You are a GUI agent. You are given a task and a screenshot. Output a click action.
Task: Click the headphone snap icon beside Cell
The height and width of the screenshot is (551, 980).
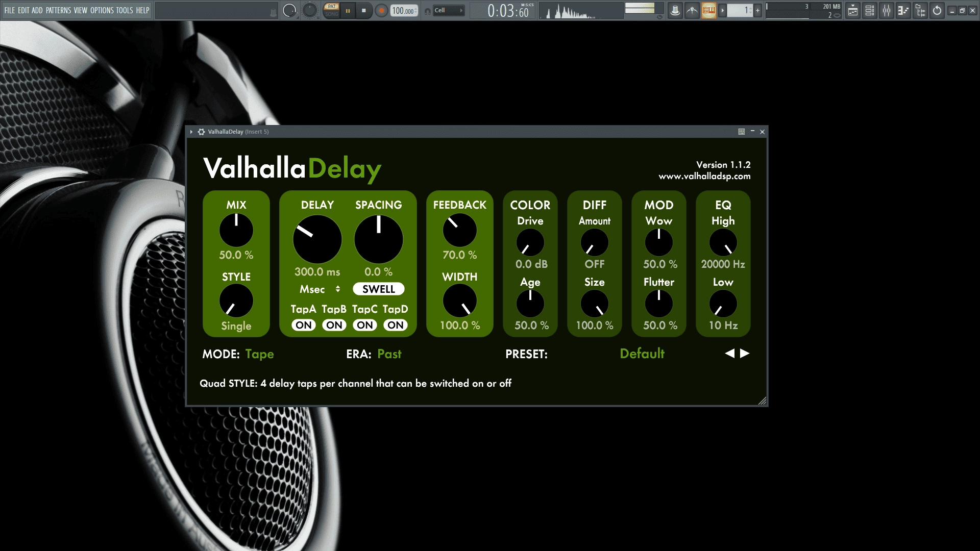pyautogui.click(x=427, y=11)
